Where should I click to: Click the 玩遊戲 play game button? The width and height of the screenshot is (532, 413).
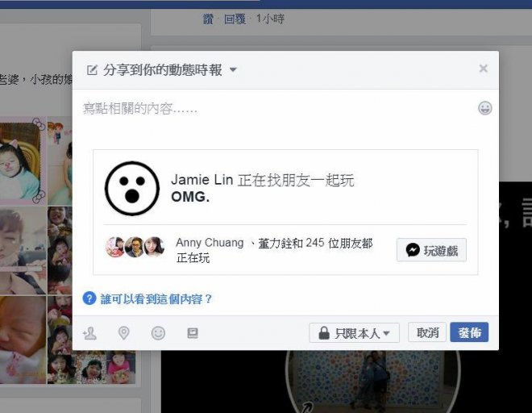pyautogui.click(x=431, y=250)
